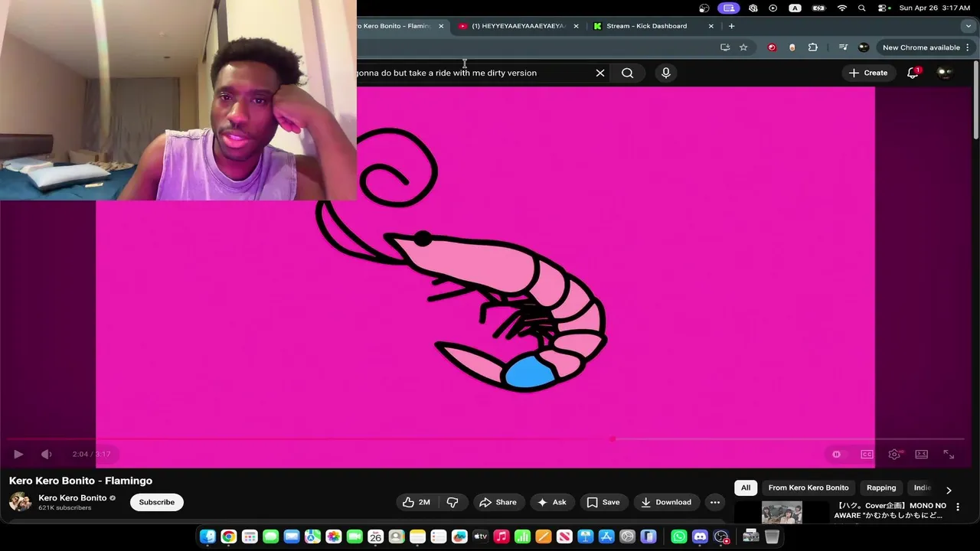Image resolution: width=980 pixels, height=551 pixels.
Task: Save the video to a playlist
Action: click(x=603, y=502)
